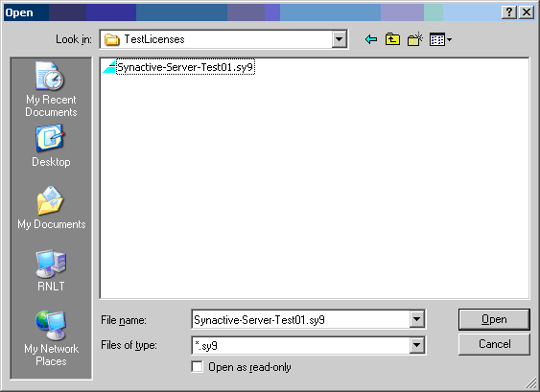Open My Network Places
The width and height of the screenshot is (540, 392).
51,338
